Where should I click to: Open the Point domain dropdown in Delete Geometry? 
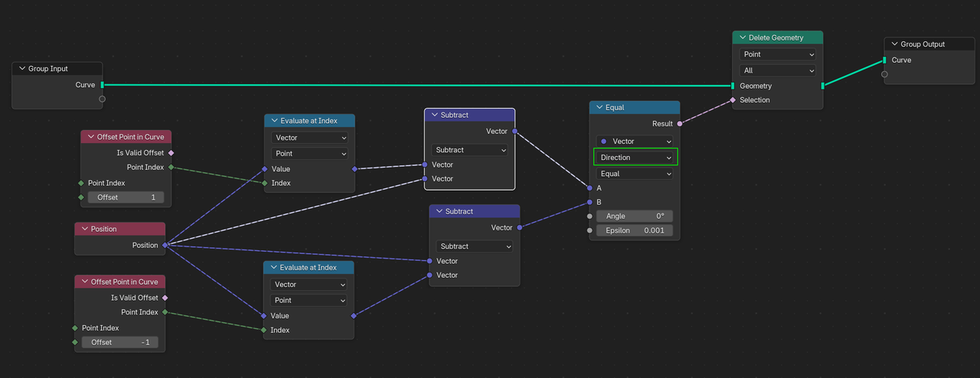pyautogui.click(x=778, y=54)
